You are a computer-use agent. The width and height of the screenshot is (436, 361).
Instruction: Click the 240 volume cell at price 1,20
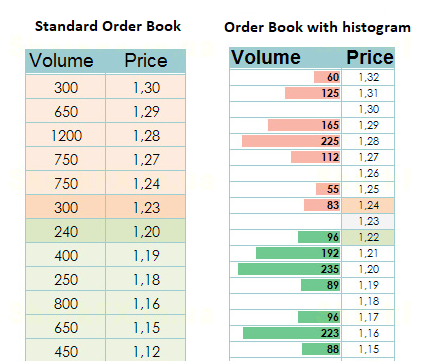(66, 231)
